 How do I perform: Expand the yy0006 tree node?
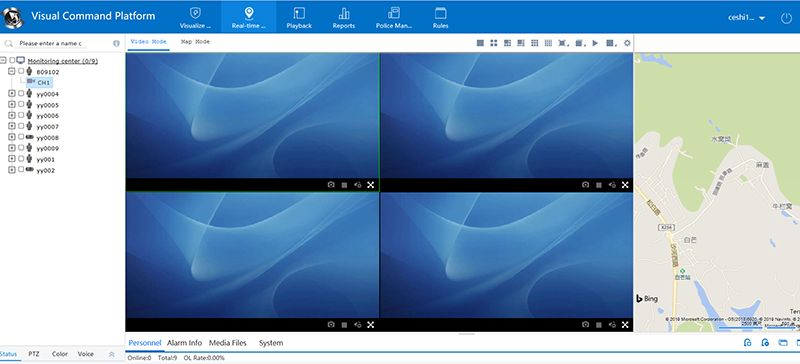point(12,115)
